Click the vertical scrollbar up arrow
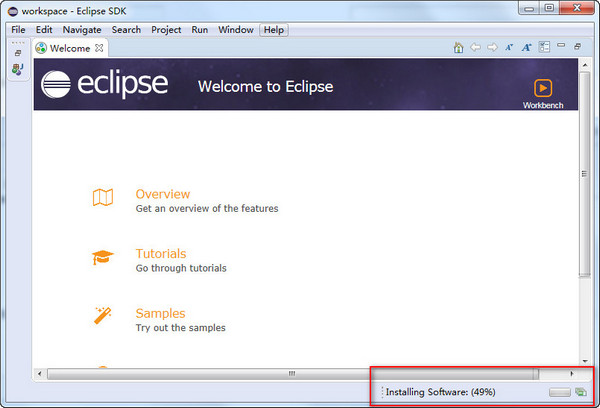Screen dimensions: 600x408 click(x=585, y=65)
